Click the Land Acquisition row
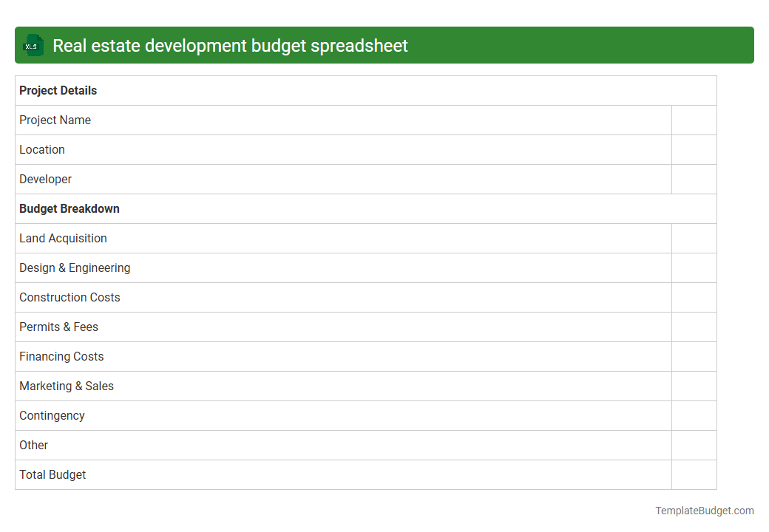The width and height of the screenshot is (769, 532). coord(63,238)
